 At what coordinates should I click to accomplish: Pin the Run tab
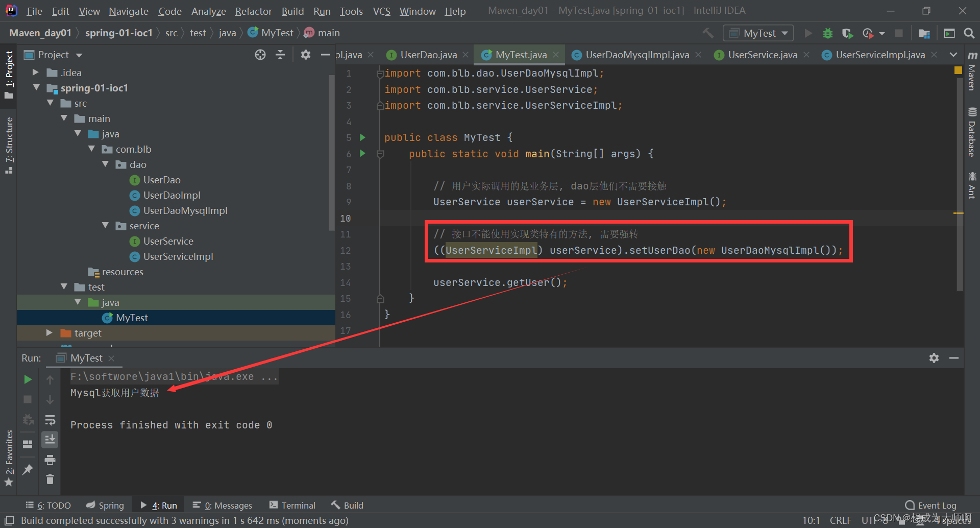pos(28,469)
